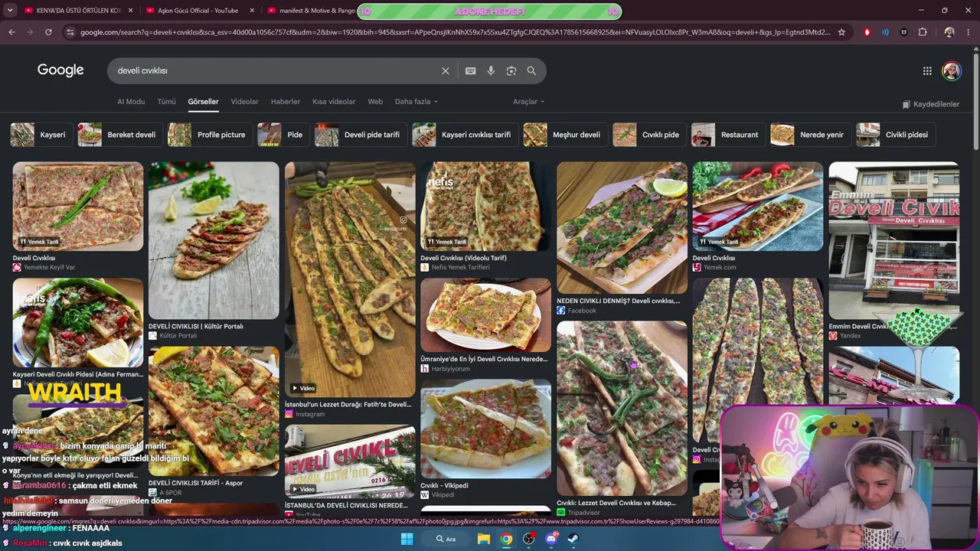Viewport: 980px width, 551px height.
Task: Open the NEDEN CIVIKLI DENMİŞ Facebook image
Action: 622,228
